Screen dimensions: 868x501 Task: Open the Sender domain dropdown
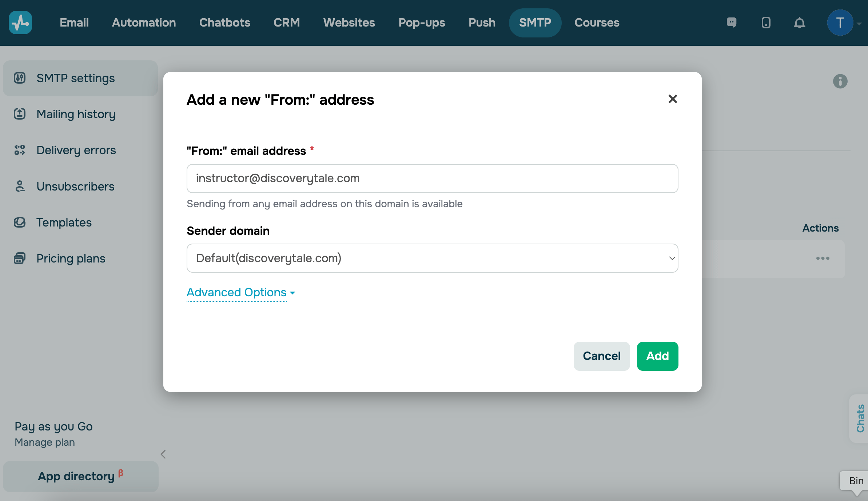coord(432,258)
